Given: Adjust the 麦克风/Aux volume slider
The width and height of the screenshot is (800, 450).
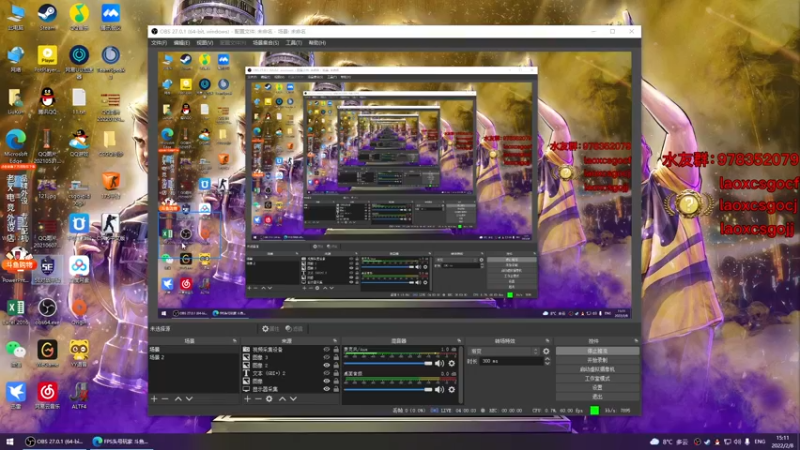Looking at the screenshot, I should coord(388,363).
